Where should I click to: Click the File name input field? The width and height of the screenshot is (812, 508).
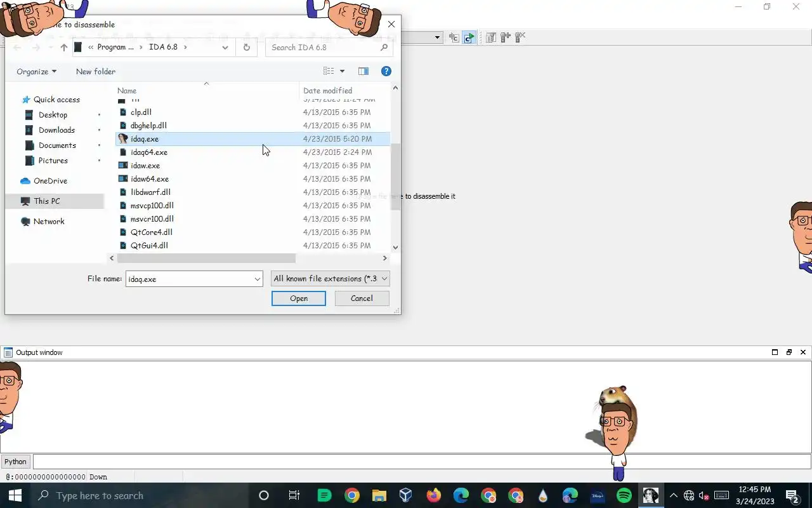coord(188,279)
